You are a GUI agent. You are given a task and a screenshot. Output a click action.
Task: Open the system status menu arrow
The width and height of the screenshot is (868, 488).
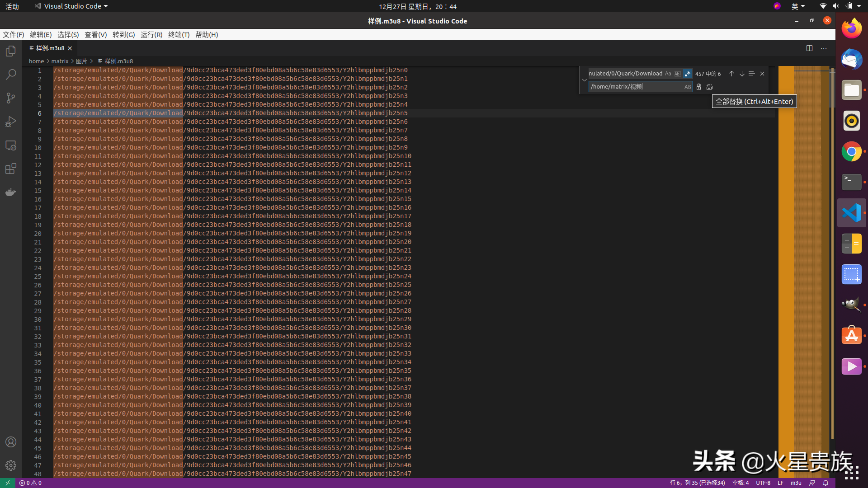pyautogui.click(x=859, y=6)
